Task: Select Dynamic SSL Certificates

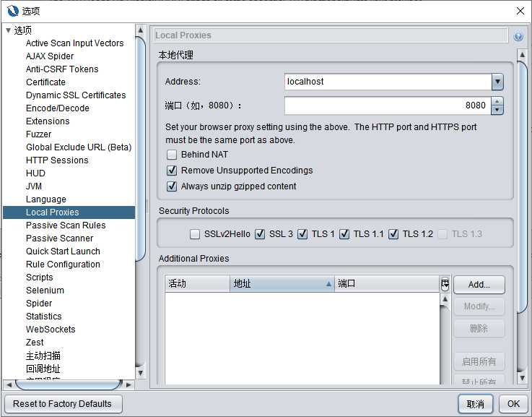Action: click(76, 95)
